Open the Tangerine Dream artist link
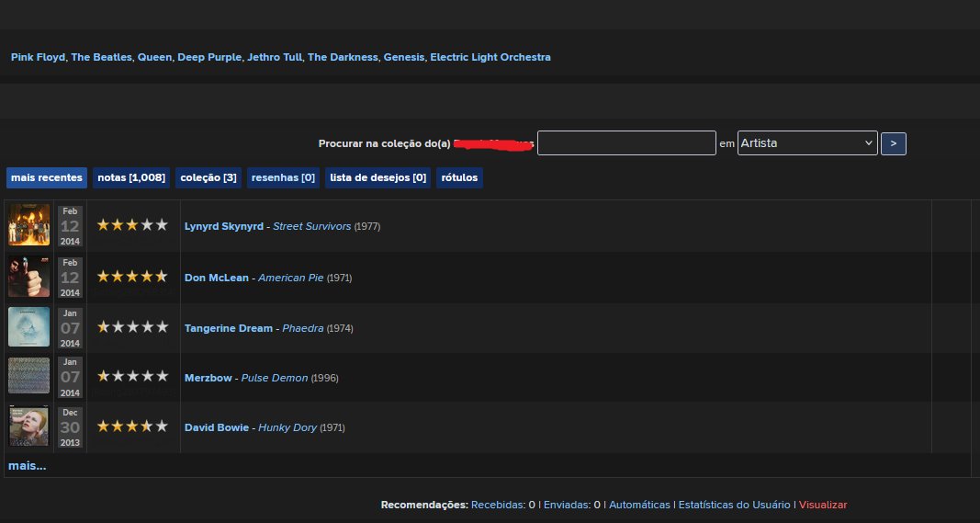This screenshot has height=523, width=980. point(228,328)
